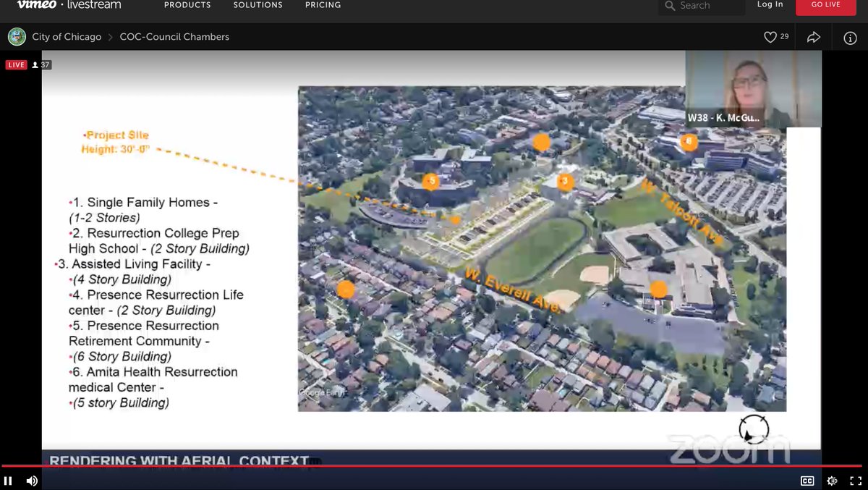
Task: Open City of Chicago account link
Action: point(67,37)
